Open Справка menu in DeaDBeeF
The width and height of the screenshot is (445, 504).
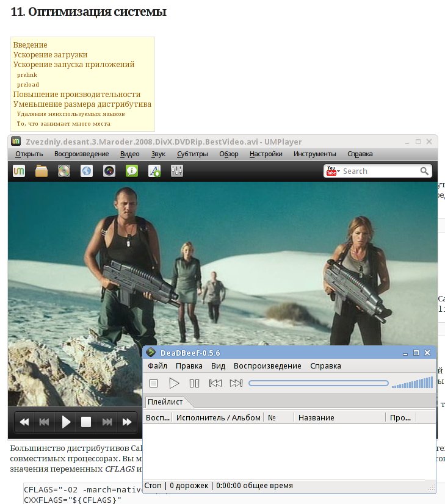325,365
